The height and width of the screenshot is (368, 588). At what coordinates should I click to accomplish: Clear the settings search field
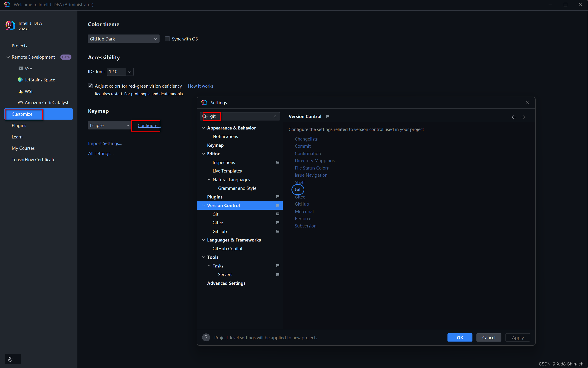click(275, 116)
